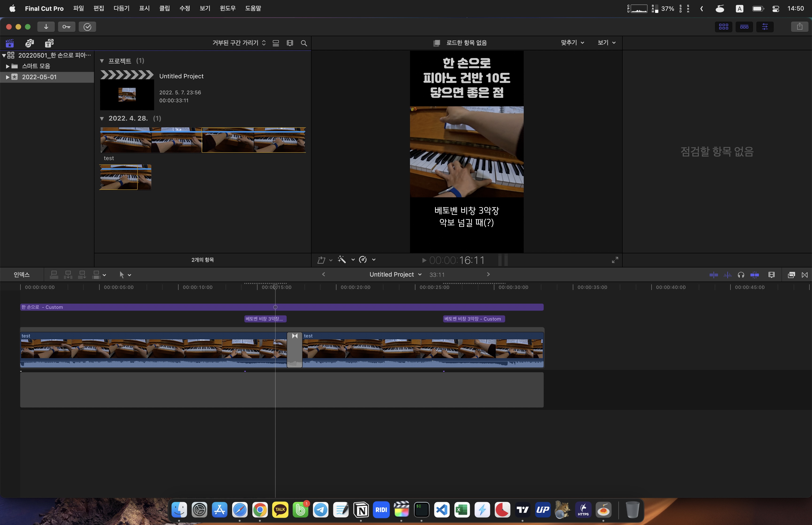Click the viewer playback scrubber bar
This screenshot has height=525, width=812.
tap(503, 259)
